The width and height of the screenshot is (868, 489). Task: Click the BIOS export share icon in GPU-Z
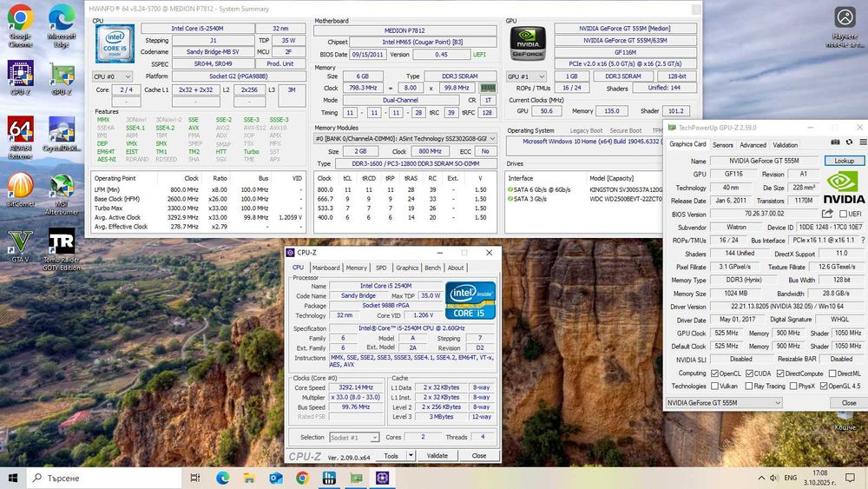(827, 214)
